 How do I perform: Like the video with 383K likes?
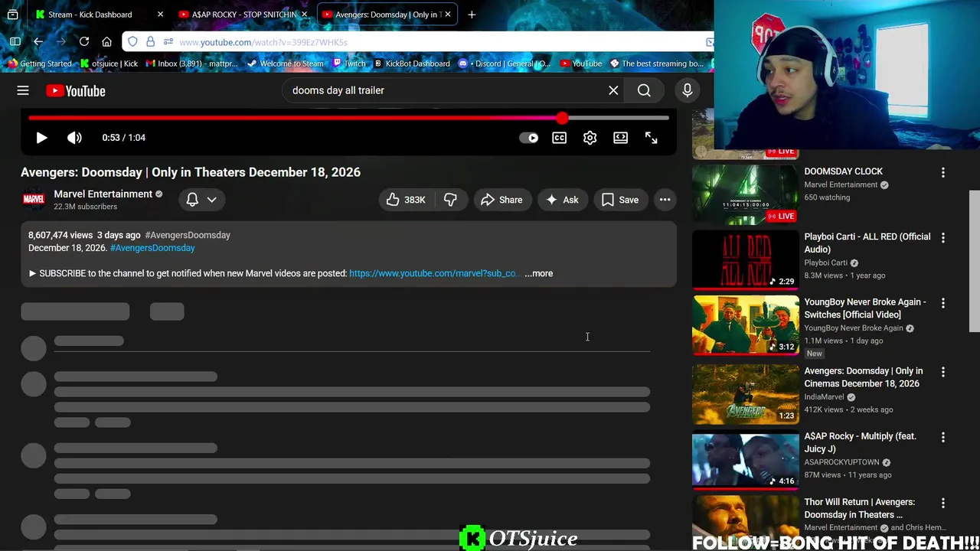(405, 200)
